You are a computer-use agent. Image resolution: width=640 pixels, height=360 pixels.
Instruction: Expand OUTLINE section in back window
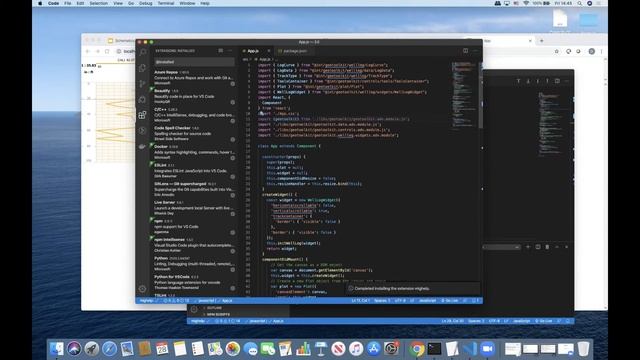pos(213,308)
